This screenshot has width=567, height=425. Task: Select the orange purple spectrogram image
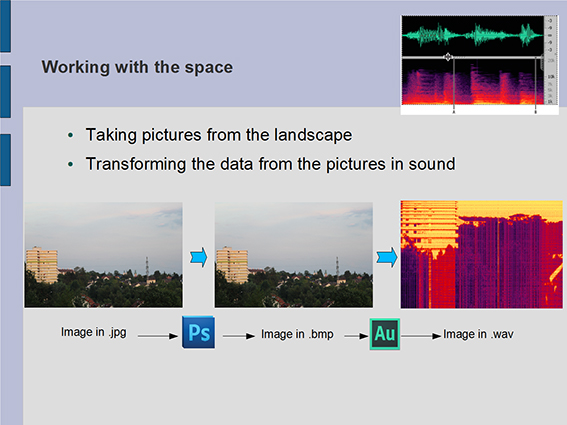pos(482,255)
